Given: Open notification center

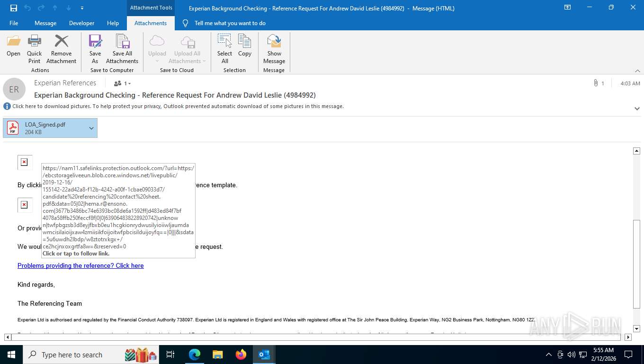Looking at the screenshot, I should coord(628,355).
